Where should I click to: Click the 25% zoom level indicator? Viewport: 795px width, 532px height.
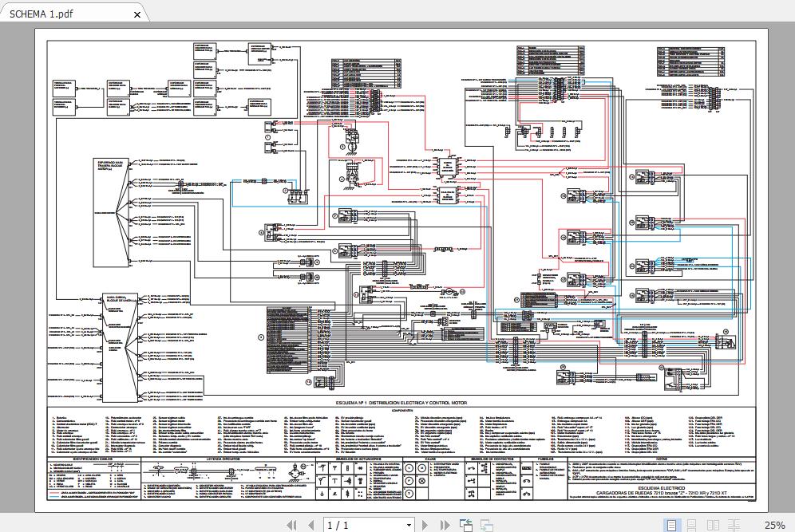point(773,525)
